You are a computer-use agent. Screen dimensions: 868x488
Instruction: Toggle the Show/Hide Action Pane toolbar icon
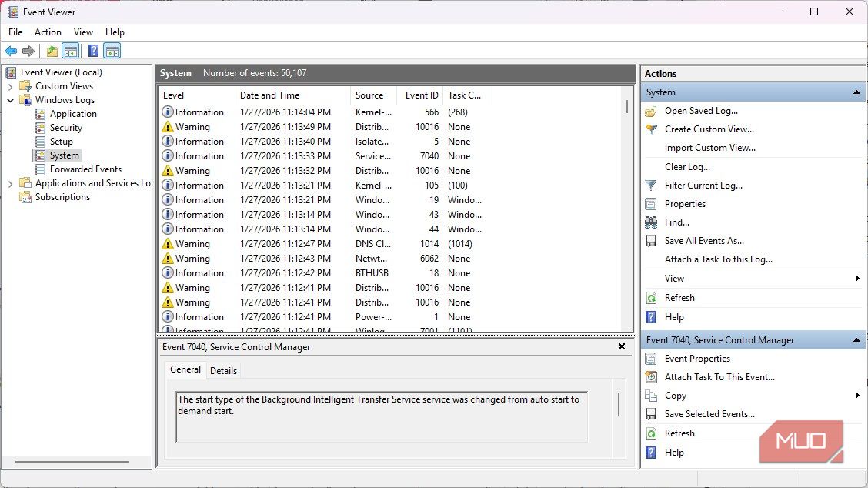click(112, 52)
